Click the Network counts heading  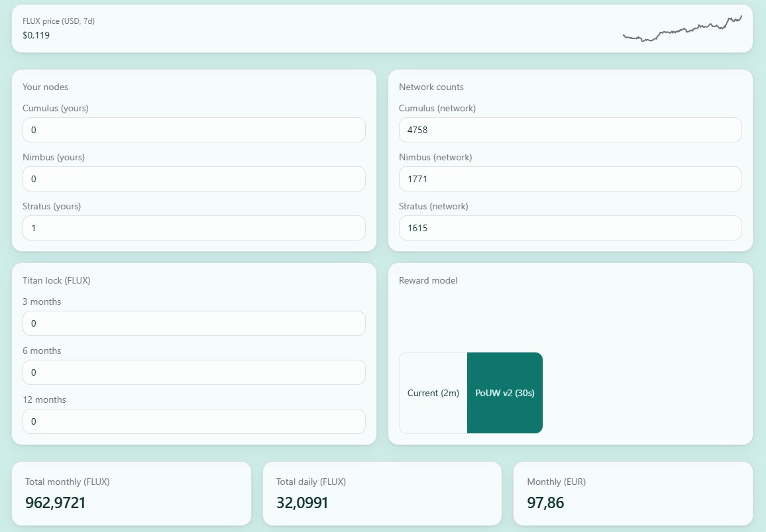click(431, 87)
